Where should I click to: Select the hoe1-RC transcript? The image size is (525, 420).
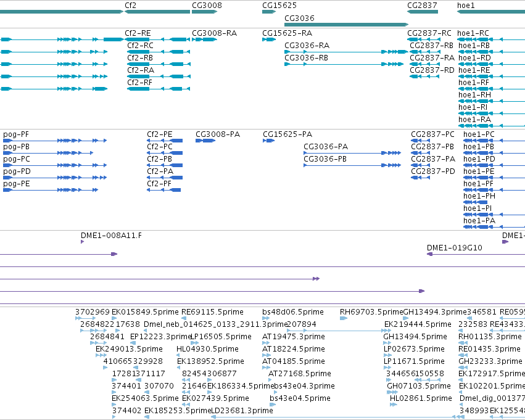[491, 39]
